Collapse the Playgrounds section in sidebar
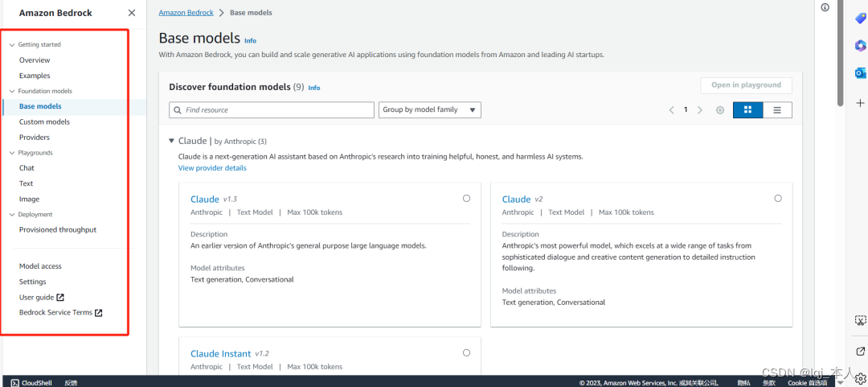This screenshot has width=868, height=387. click(12, 153)
